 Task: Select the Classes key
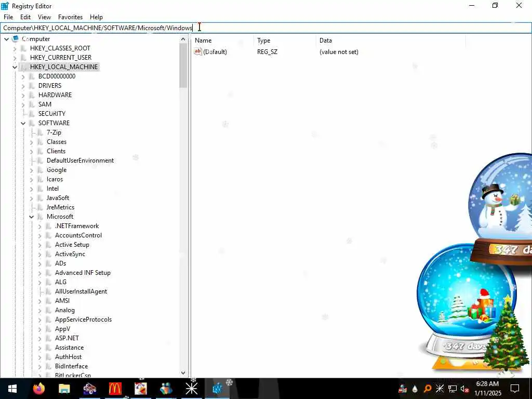pyautogui.click(x=56, y=142)
